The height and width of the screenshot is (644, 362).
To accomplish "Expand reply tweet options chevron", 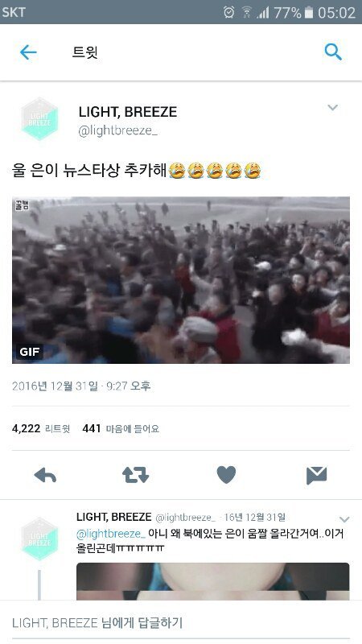I will click(344, 519).
